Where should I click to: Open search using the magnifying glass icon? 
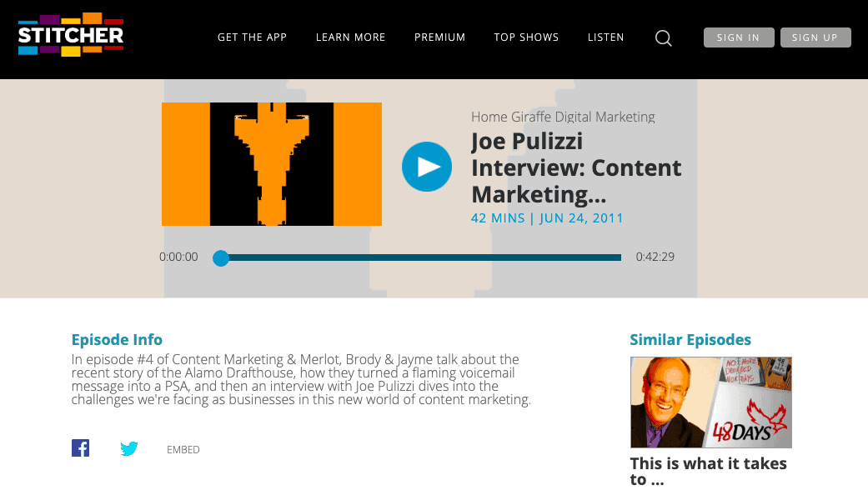(663, 37)
